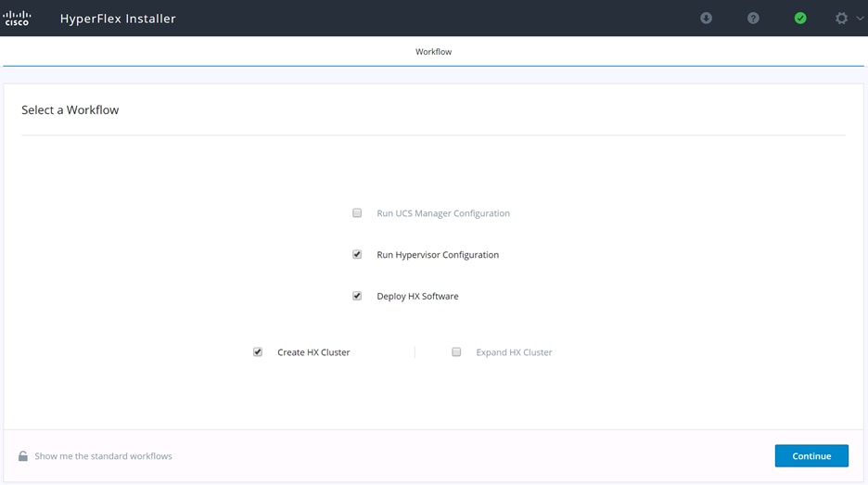Click the Cisco logo in the header
The image size is (868, 485).
click(18, 19)
